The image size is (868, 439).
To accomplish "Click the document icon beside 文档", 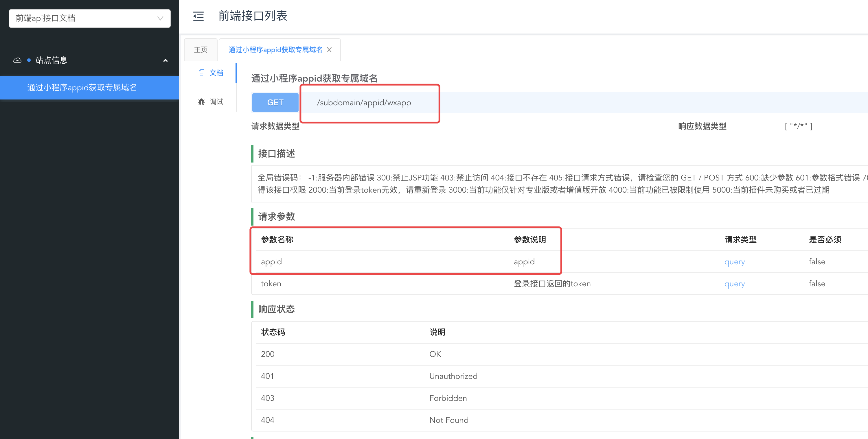I will [201, 73].
